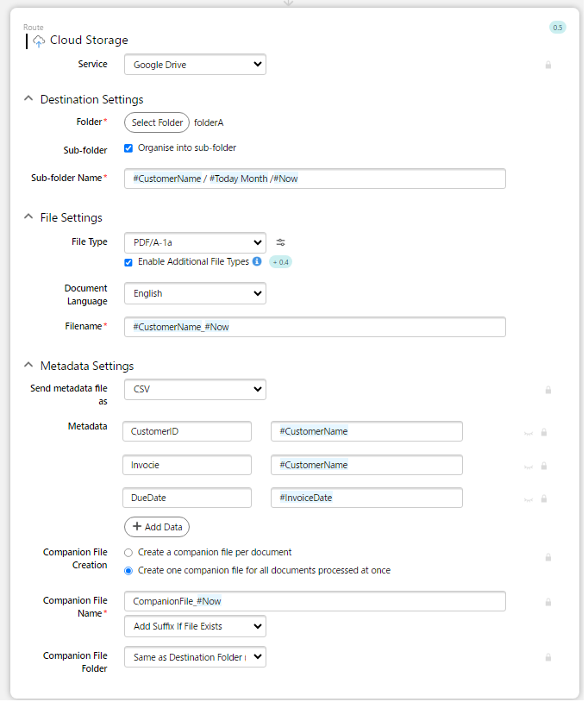This screenshot has height=702, width=588.
Task: Click the folderA folder name text
Action: (x=209, y=122)
